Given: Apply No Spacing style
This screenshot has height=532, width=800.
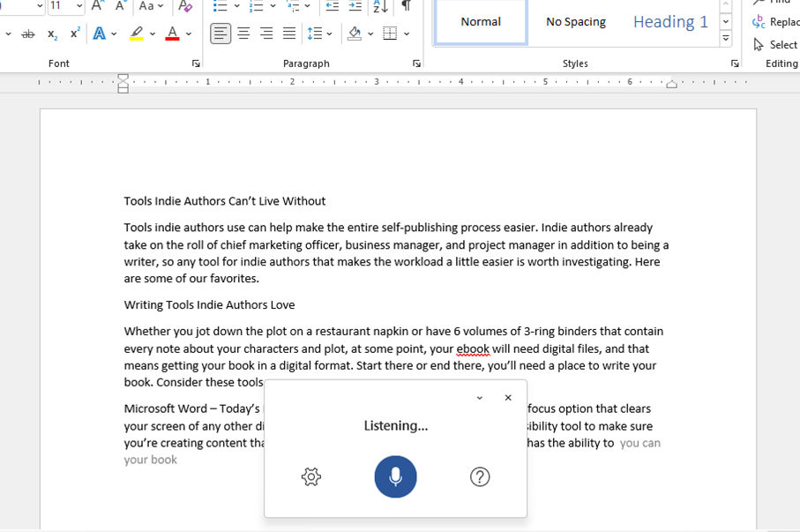Looking at the screenshot, I should pos(576,22).
